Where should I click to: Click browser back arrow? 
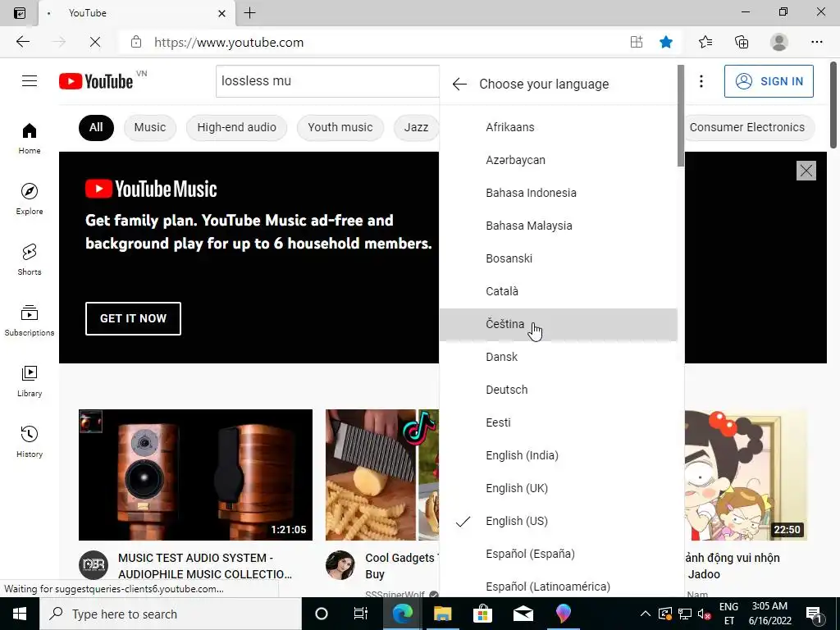tap(22, 42)
